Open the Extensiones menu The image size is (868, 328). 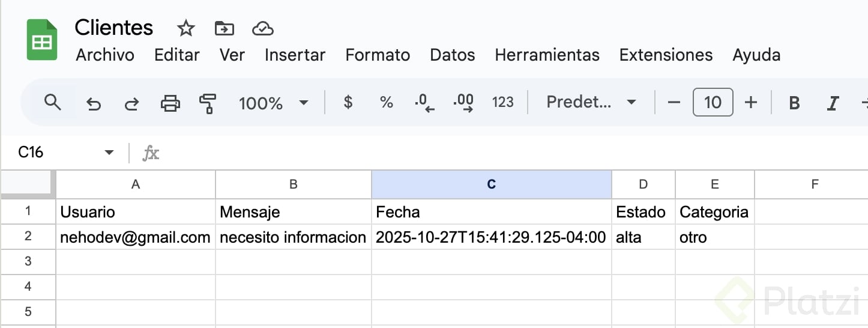pos(666,55)
